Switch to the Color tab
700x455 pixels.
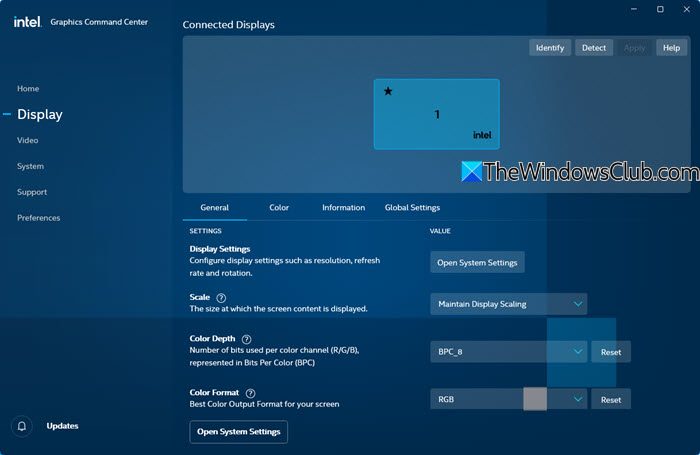279,208
